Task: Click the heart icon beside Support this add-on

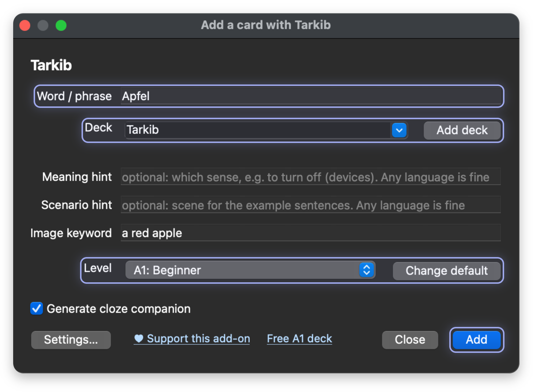Action: (x=139, y=339)
